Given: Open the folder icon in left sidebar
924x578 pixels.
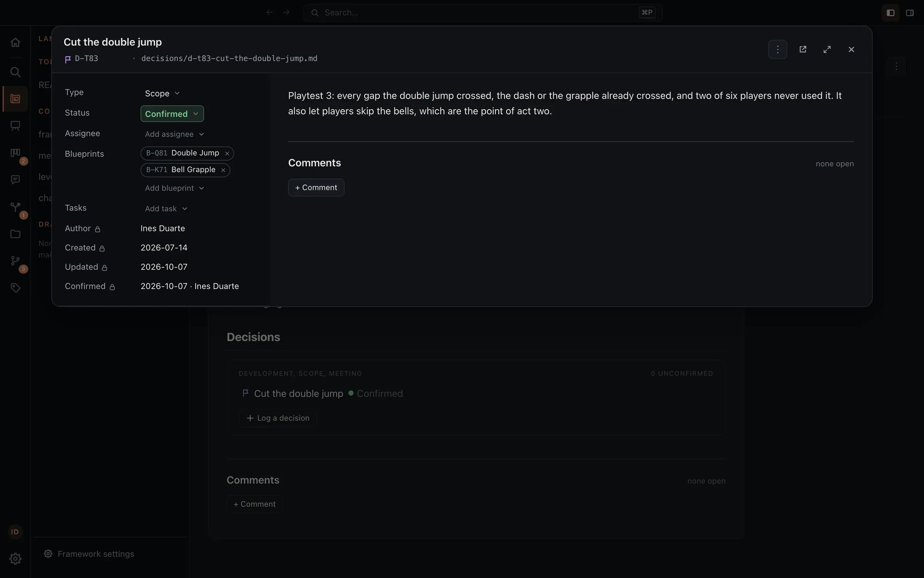Looking at the screenshot, I should (x=15, y=234).
